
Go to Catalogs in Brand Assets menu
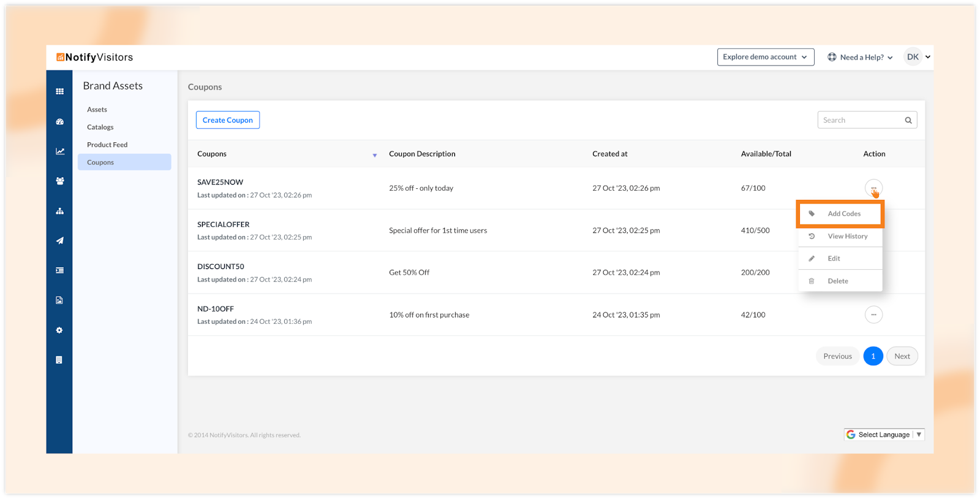click(x=100, y=128)
